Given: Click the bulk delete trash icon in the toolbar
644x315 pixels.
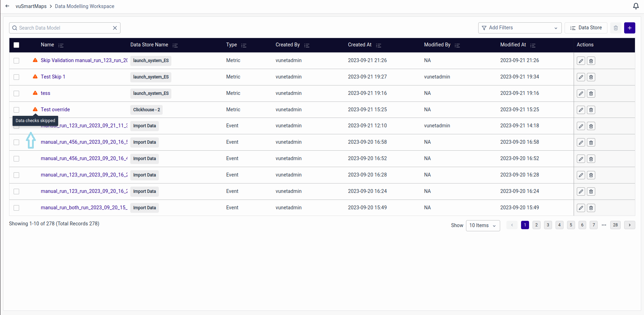Looking at the screenshot, I should tap(615, 28).
